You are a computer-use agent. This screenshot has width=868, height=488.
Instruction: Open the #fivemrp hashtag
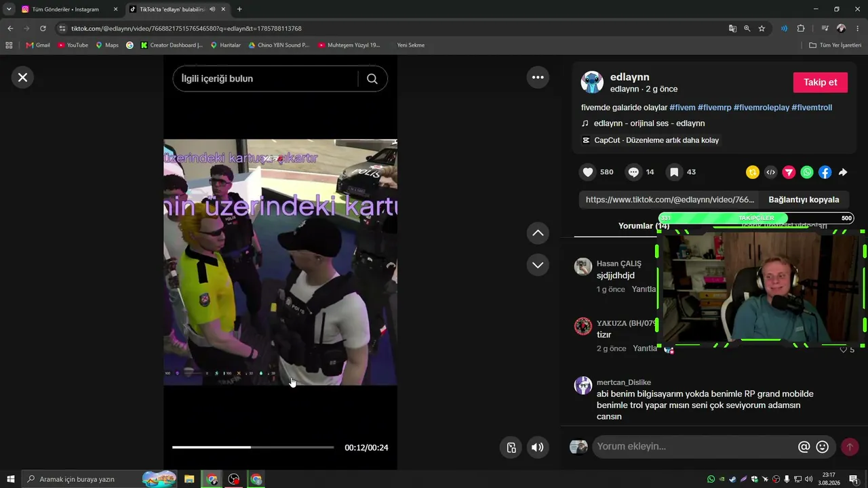pos(715,108)
